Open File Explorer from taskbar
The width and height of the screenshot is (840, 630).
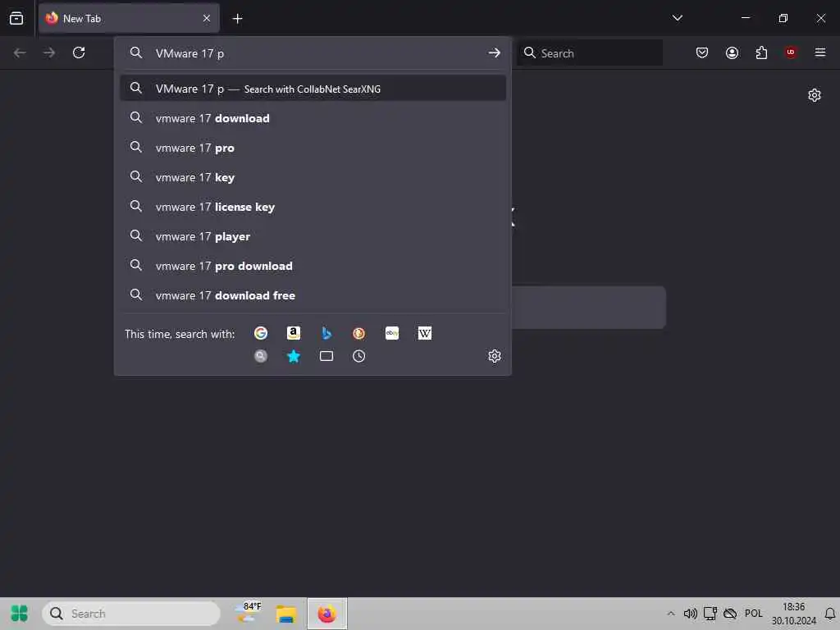pyautogui.click(x=286, y=614)
